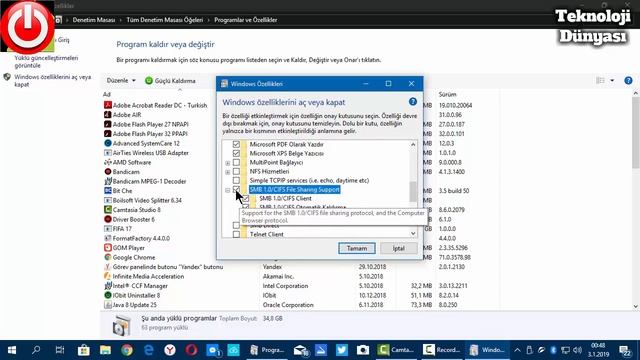Open the Windows Start menu

[x=12, y=350]
